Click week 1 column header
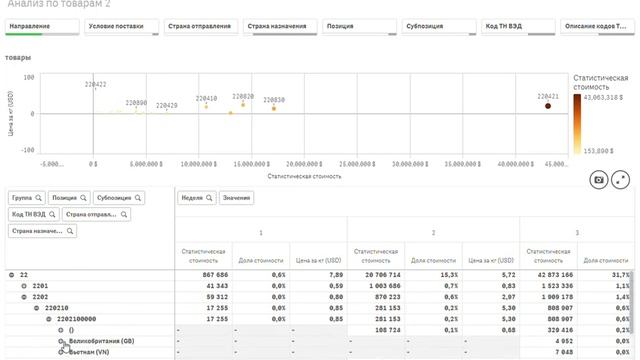The width and height of the screenshot is (640, 360). [261, 233]
